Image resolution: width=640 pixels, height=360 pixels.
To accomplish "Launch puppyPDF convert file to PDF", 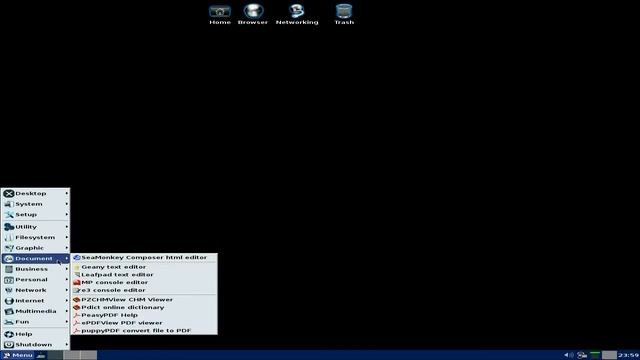I will (x=144, y=331).
